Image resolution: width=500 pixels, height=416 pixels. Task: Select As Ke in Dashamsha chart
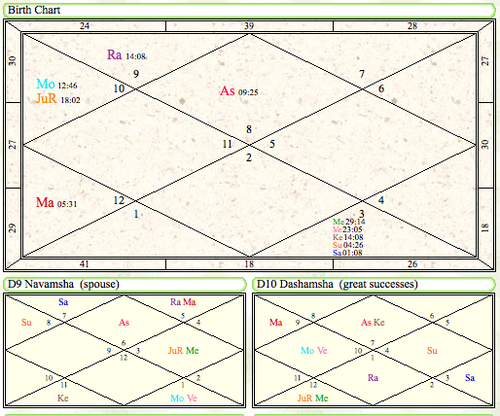373,322
